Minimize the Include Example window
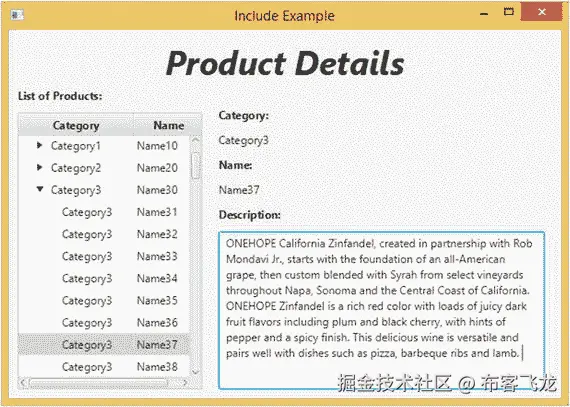 (x=483, y=15)
